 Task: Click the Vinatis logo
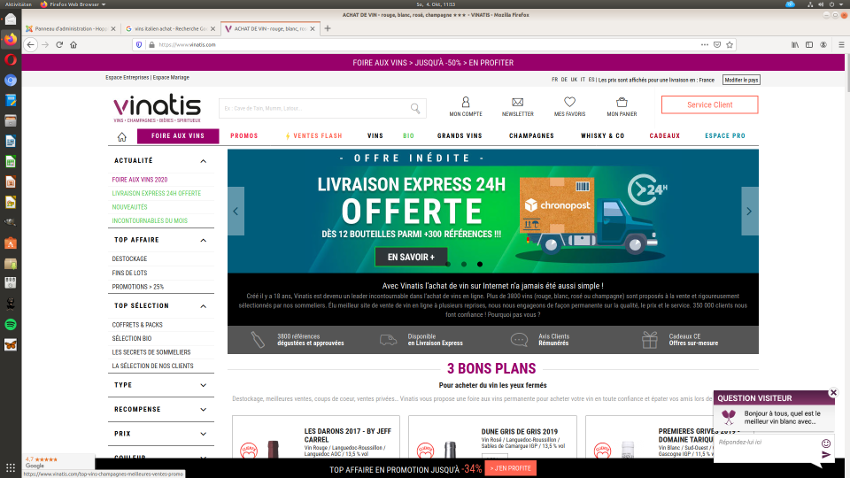coord(157,108)
